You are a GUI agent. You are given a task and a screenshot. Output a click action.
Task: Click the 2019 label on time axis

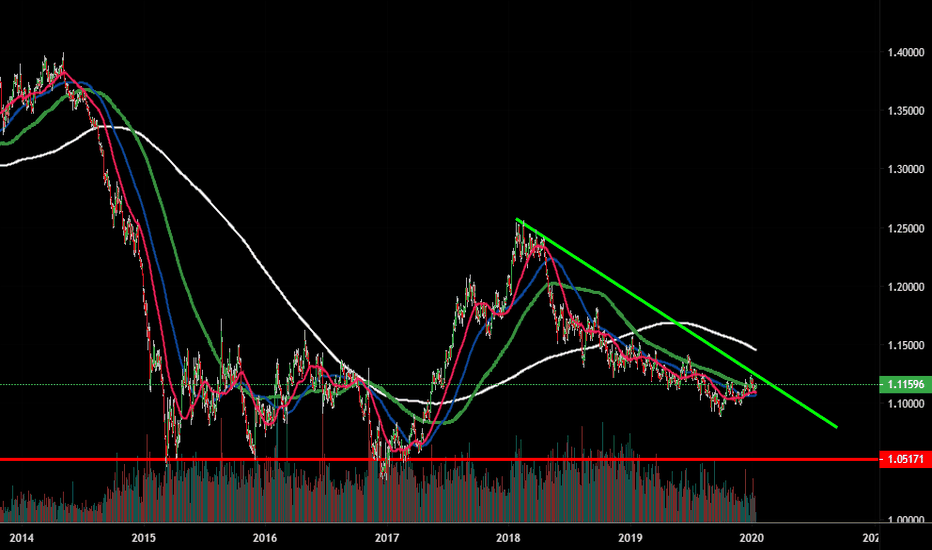point(630,538)
